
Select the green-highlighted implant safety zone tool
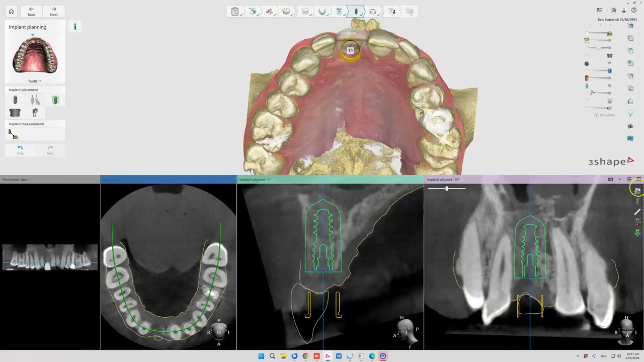click(x=55, y=100)
